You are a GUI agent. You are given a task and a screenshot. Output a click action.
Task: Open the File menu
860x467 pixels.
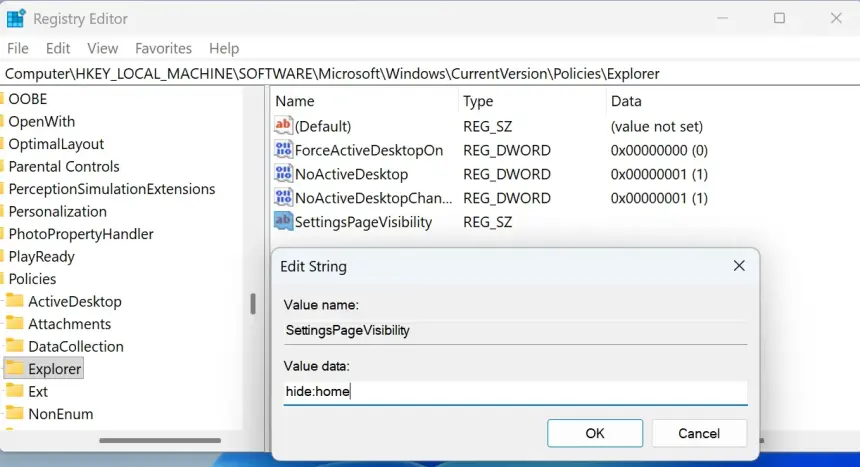(17, 48)
